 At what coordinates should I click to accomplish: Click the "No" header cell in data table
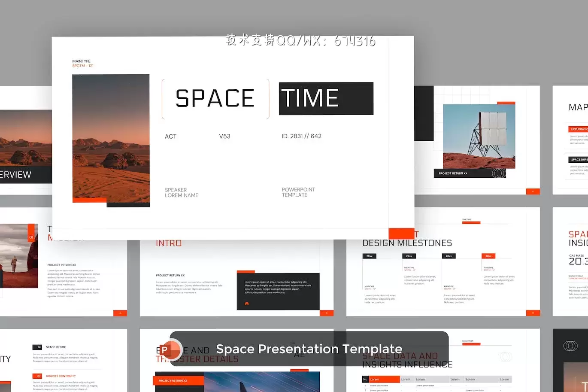tap(365, 380)
